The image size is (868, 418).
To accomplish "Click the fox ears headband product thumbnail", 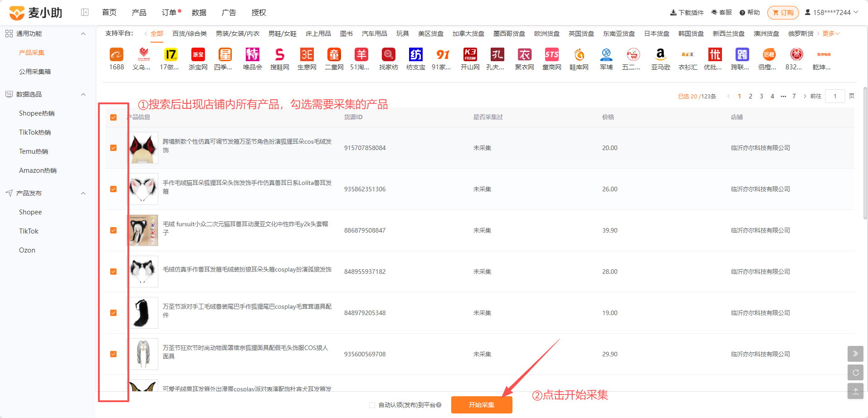I will pos(143,148).
